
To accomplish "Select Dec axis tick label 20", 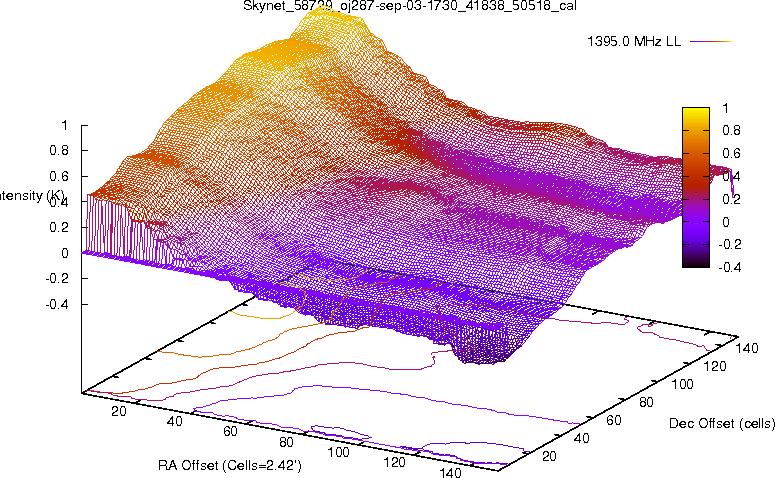I will [549, 456].
